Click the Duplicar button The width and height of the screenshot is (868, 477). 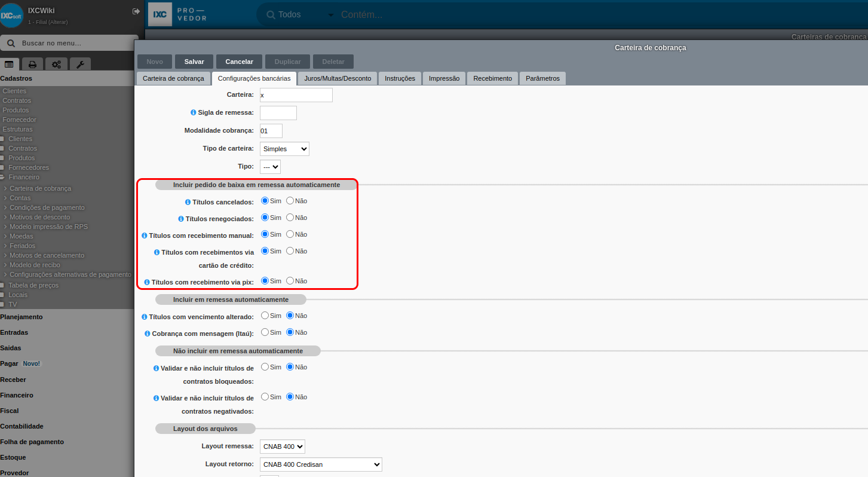(x=287, y=62)
